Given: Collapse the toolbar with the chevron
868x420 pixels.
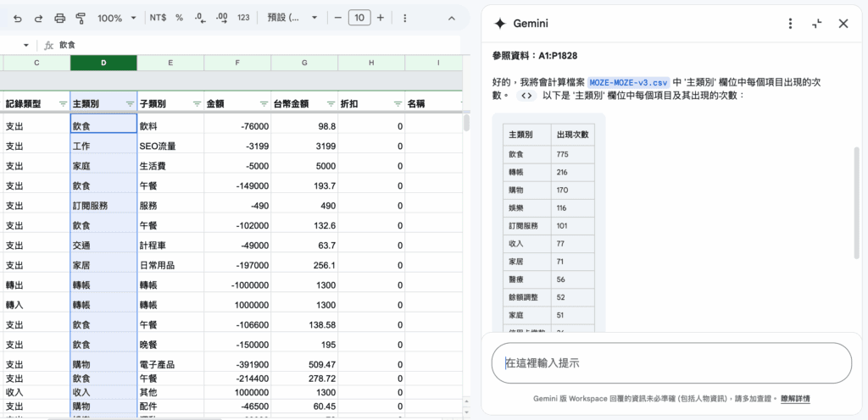Looking at the screenshot, I should (451, 19).
